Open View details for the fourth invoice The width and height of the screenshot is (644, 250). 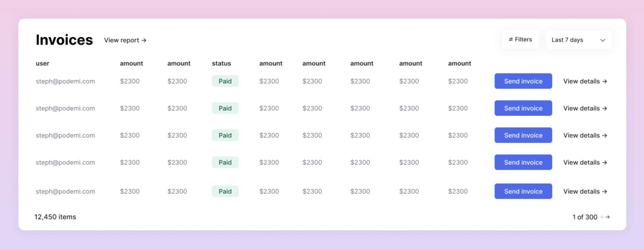point(585,162)
